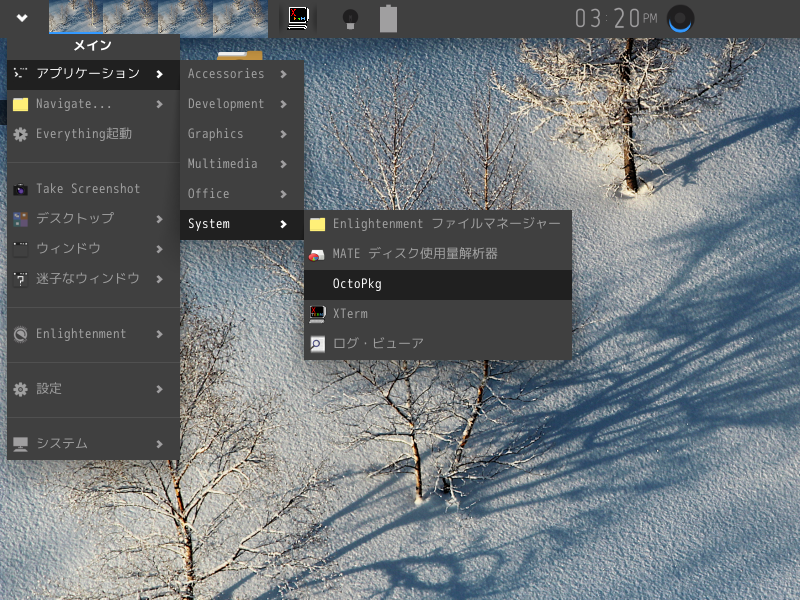Expand the 設定 submenu arrow
Image resolution: width=800 pixels, height=600 pixels.
click(x=159, y=389)
